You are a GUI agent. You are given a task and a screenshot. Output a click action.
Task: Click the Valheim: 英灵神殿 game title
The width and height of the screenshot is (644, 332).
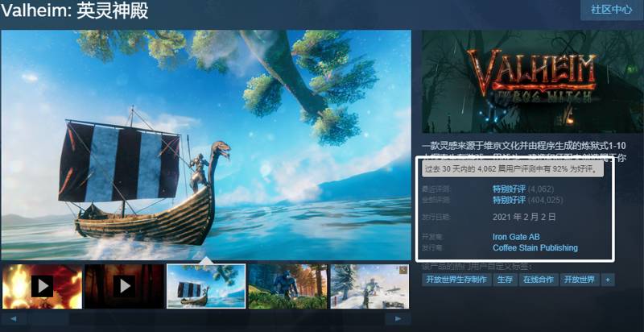(x=74, y=11)
